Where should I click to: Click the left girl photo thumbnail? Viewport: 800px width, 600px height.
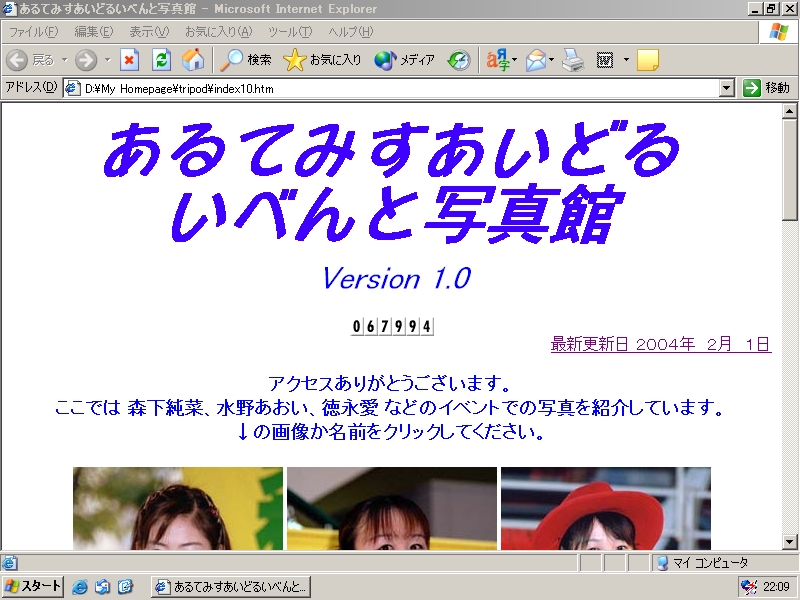click(x=178, y=509)
